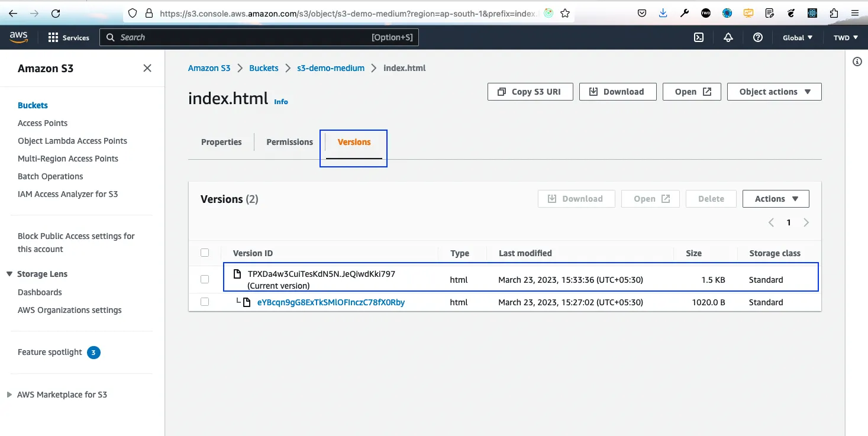868x436 pixels.
Task: Launch AWS CloudShell terminal icon
Action: 699,37
